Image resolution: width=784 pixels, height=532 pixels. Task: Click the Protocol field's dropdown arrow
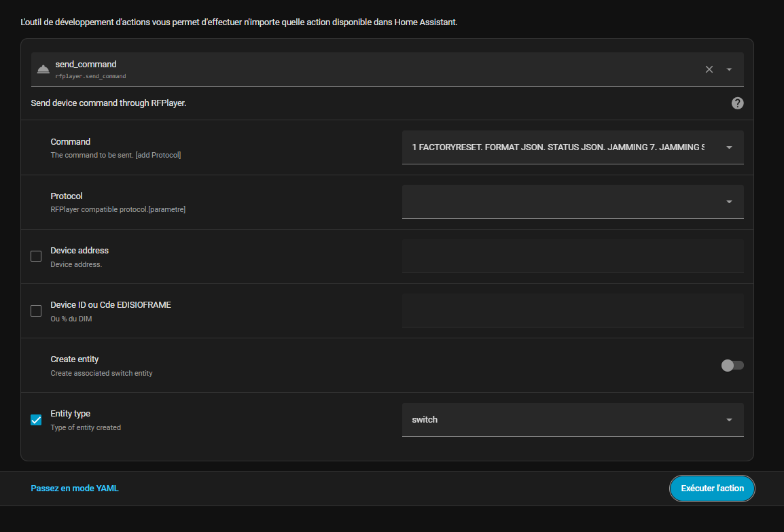[x=729, y=202]
